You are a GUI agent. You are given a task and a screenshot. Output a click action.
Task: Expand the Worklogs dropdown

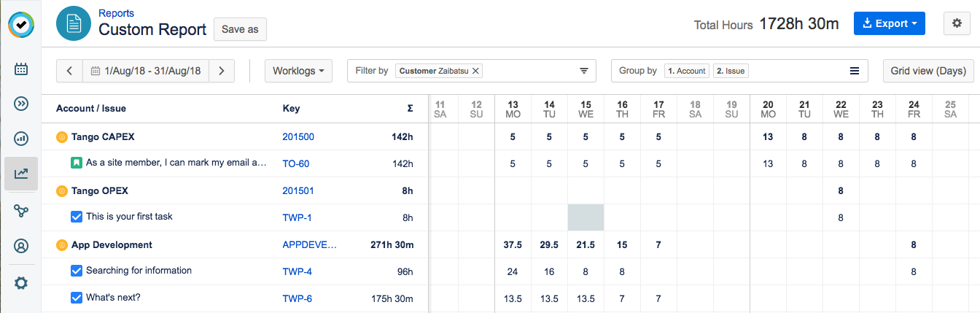(x=298, y=71)
